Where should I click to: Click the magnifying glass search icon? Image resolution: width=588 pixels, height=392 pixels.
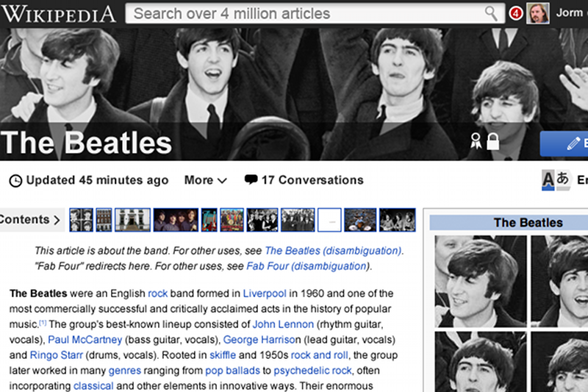491,13
